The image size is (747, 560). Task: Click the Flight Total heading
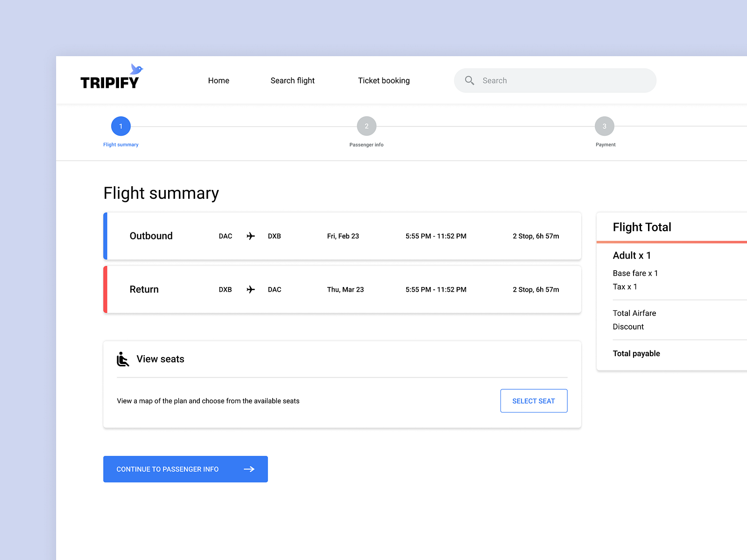(642, 227)
